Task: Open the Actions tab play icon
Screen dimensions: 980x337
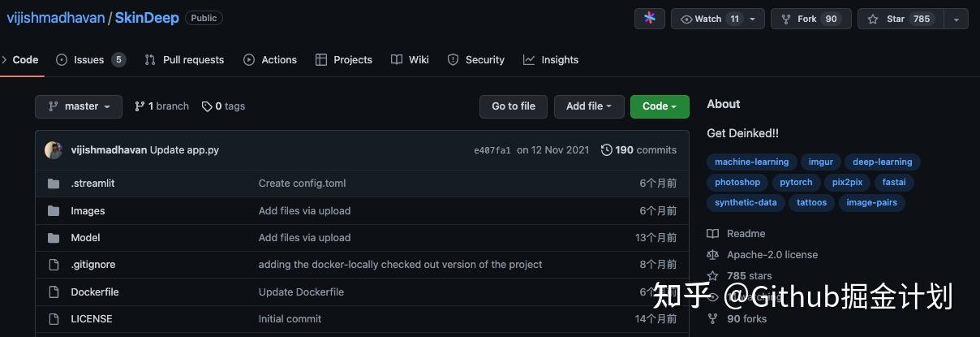Action: pos(249,60)
